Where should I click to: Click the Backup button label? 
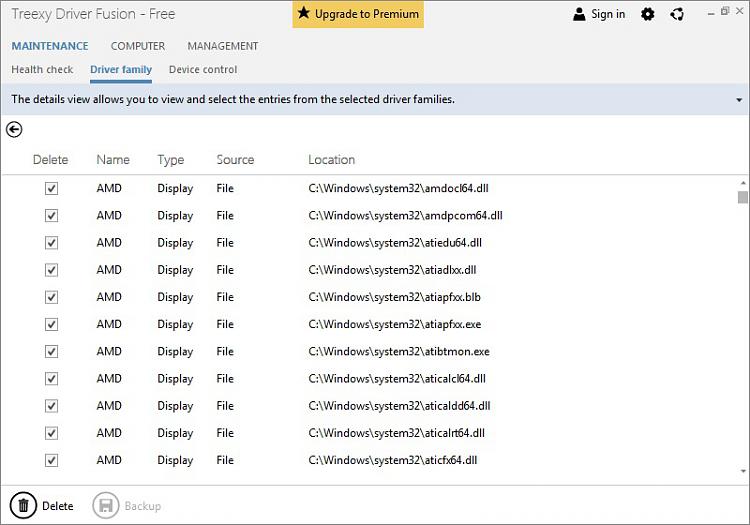coord(143,506)
